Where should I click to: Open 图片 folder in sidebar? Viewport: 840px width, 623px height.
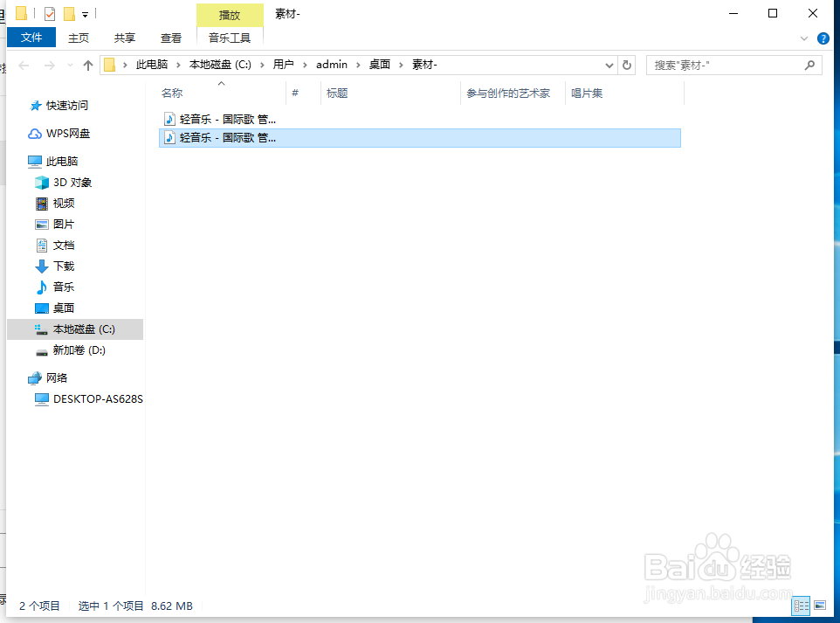[x=64, y=224]
